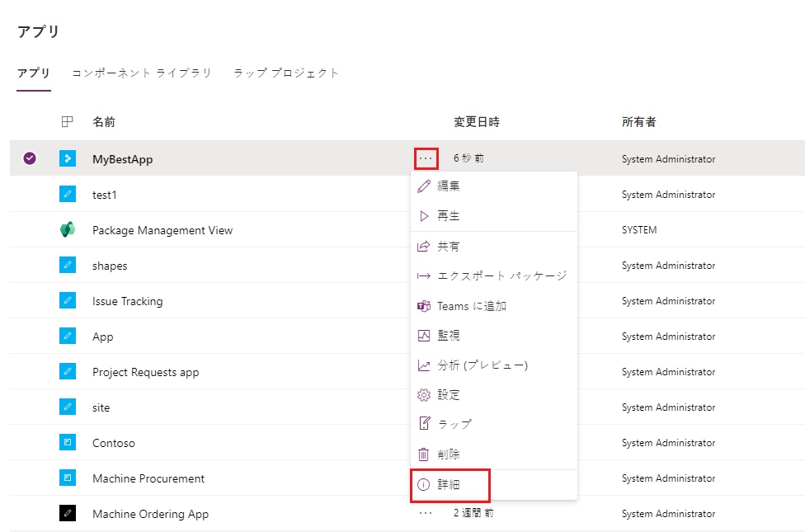Image resolution: width=805 pixels, height=532 pixels.
Task: Choose 編集 from the context menu
Action: [x=494, y=186]
